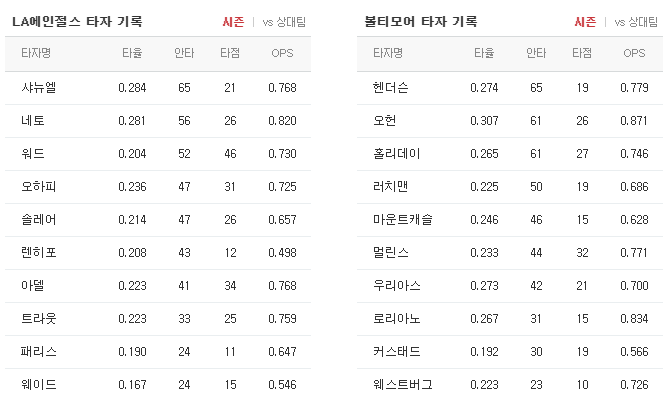
Task: Click 타율 column header in LA에인절스 table
Action: tap(132, 53)
